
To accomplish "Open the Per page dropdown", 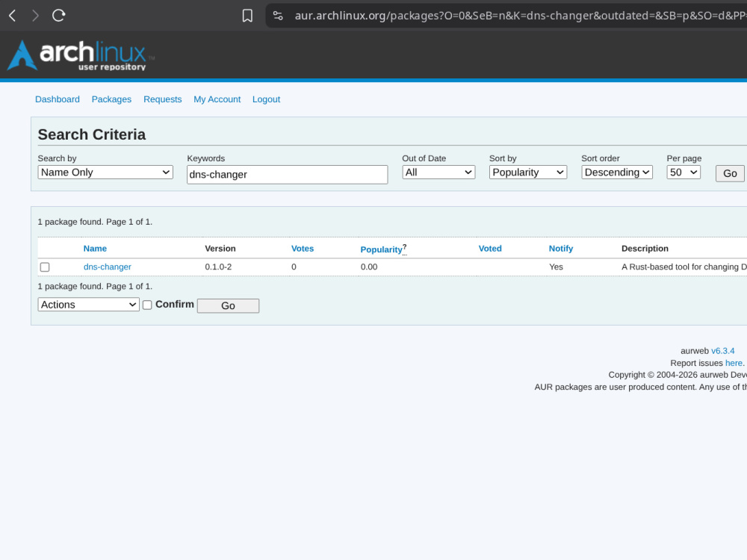I will [684, 172].
